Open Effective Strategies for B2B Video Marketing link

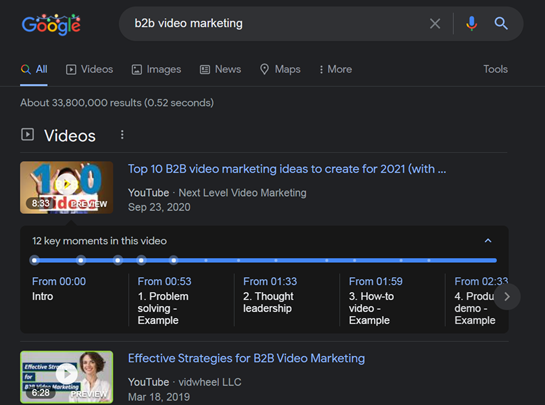click(246, 358)
